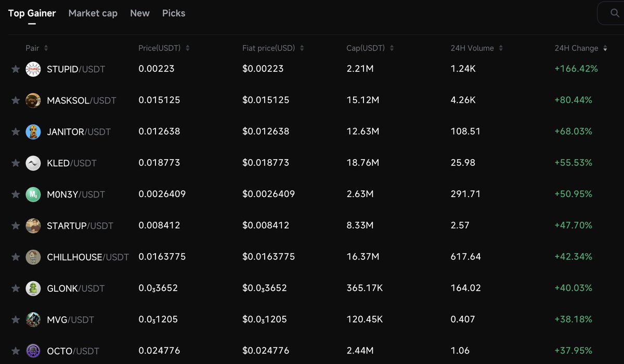Image resolution: width=624 pixels, height=364 pixels.
Task: Open the GLONK token logo icon
Action: point(33,288)
